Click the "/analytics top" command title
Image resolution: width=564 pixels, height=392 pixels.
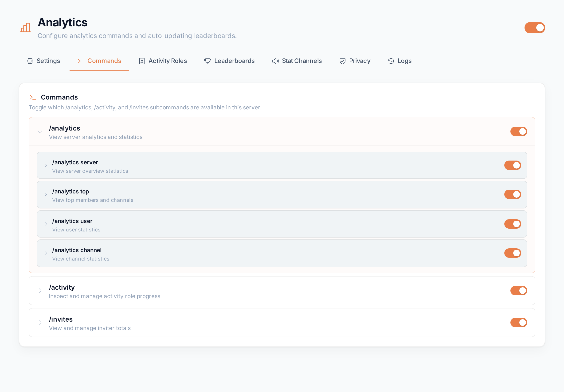70,191
